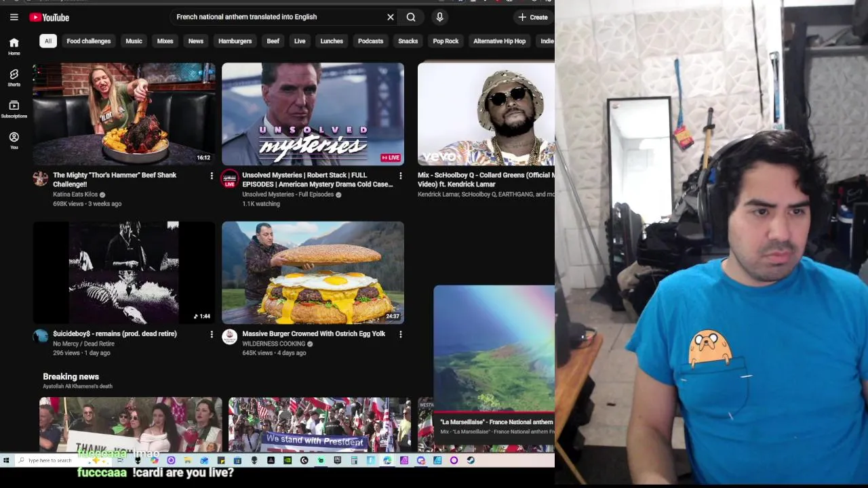Open Subscriptions in the sidebar
Image resolution: width=868 pixels, height=488 pixels.
pos(14,109)
